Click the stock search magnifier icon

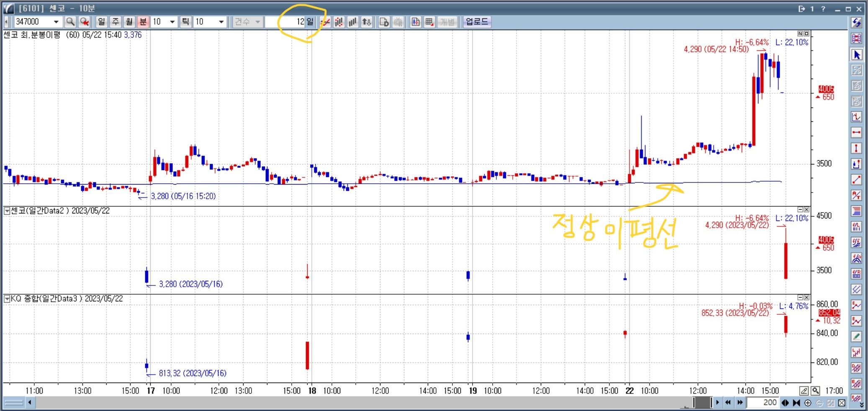coord(70,22)
